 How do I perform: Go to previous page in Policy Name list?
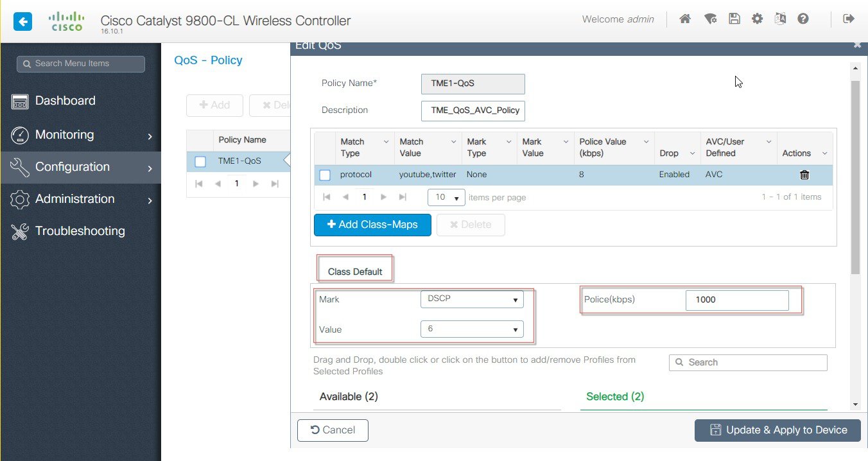click(218, 184)
